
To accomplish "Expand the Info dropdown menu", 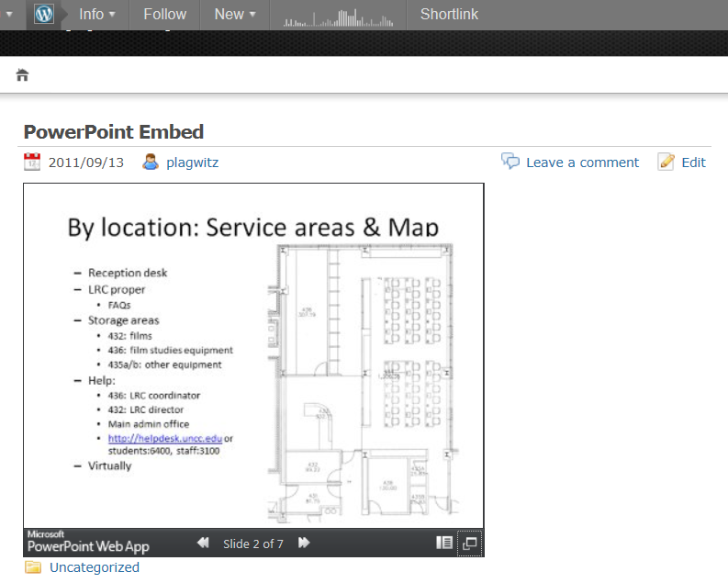I will tap(96, 15).
